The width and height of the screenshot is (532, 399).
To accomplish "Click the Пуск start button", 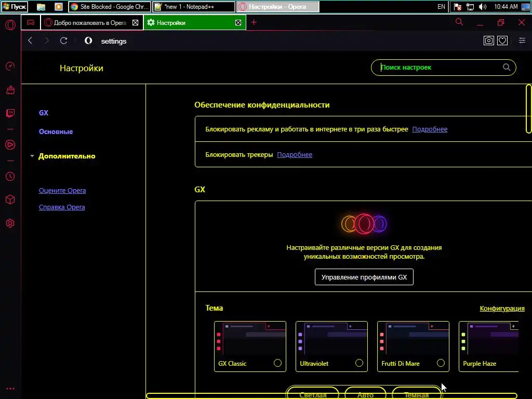I will tap(14, 7).
